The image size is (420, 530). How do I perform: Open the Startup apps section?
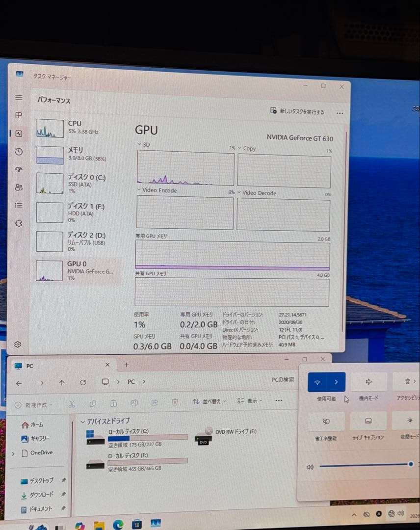click(19, 169)
